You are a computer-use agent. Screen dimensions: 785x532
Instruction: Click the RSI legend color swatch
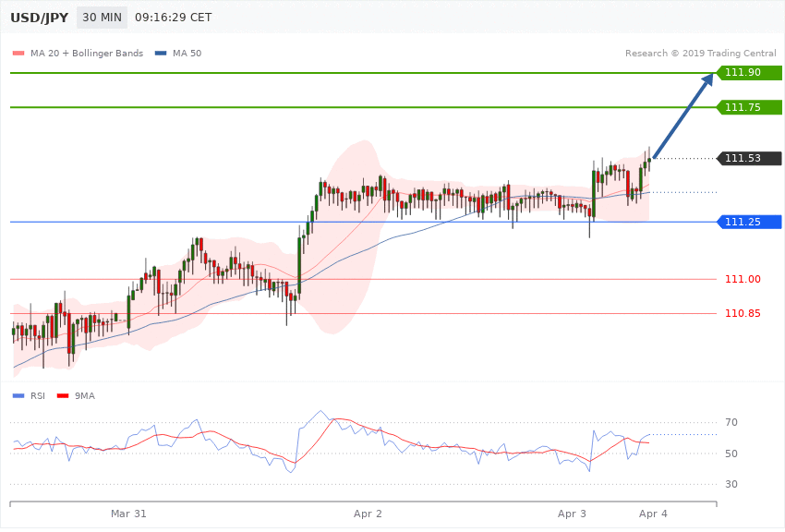[x=18, y=396]
